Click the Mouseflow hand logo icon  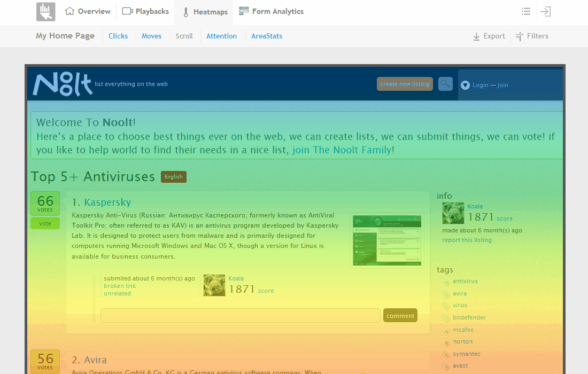46,12
